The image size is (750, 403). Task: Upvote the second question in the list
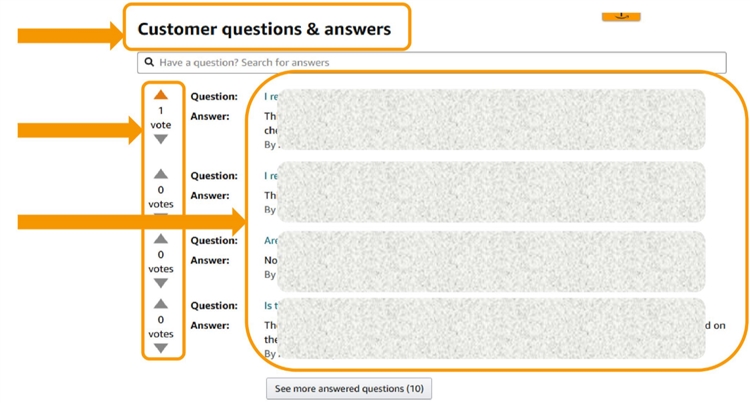161,174
